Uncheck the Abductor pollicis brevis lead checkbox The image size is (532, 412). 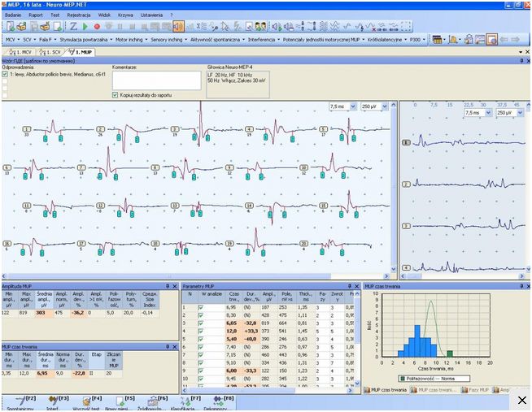(x=5, y=74)
